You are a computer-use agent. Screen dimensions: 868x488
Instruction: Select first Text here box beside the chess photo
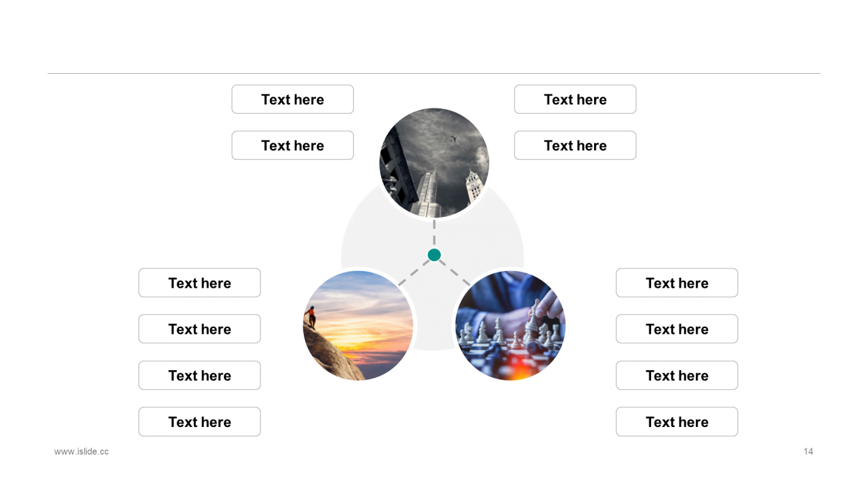tap(677, 283)
